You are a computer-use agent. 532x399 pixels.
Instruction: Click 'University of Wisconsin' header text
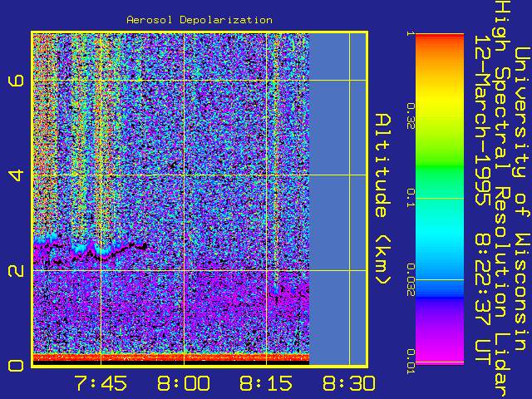522,199
